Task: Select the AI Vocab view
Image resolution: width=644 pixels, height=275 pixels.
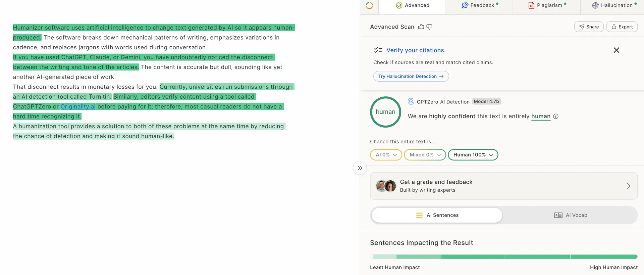Action: [x=570, y=215]
